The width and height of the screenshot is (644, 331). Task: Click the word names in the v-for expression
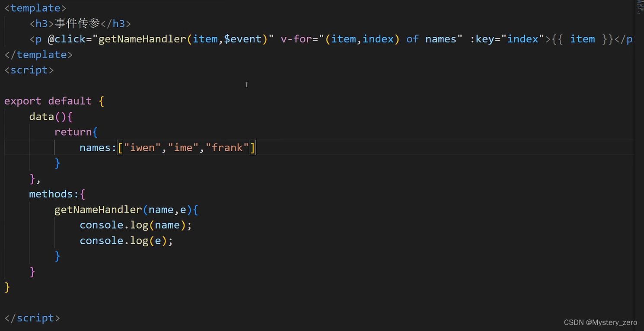point(441,39)
